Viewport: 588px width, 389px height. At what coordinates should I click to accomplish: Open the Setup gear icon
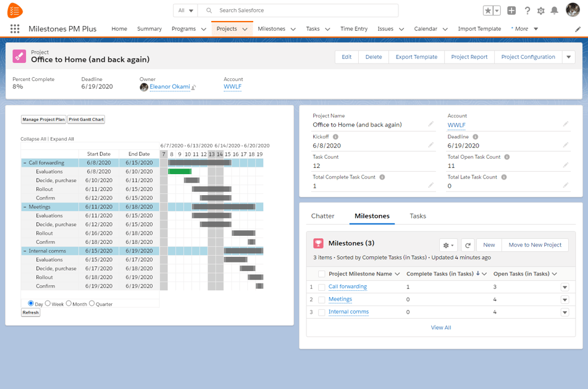coord(541,11)
